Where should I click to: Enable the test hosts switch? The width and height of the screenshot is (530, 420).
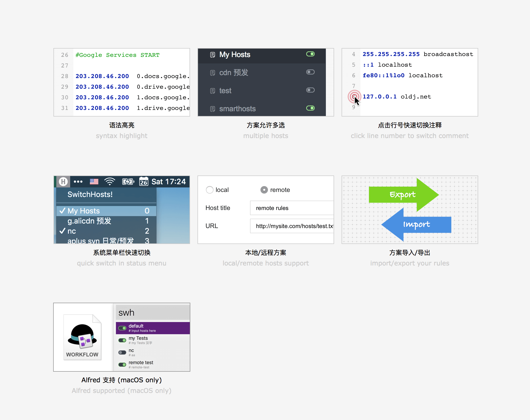point(310,90)
